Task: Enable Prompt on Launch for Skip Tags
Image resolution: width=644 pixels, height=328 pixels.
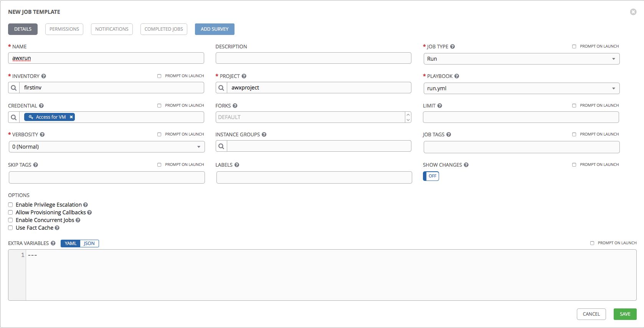Action: pos(159,165)
